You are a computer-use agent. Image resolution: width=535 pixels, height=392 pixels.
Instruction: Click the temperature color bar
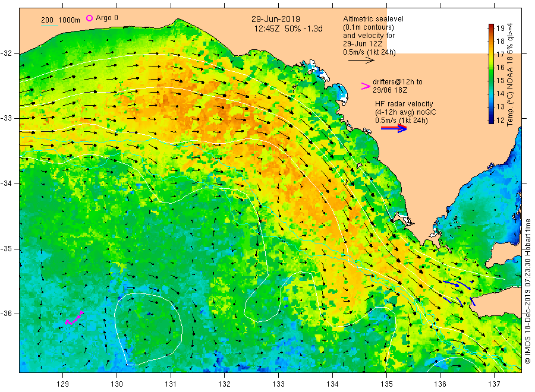point(491,74)
